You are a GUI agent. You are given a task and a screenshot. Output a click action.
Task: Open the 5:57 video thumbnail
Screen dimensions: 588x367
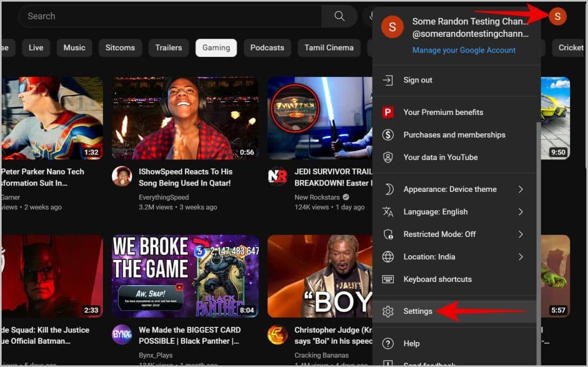pyautogui.click(x=556, y=276)
